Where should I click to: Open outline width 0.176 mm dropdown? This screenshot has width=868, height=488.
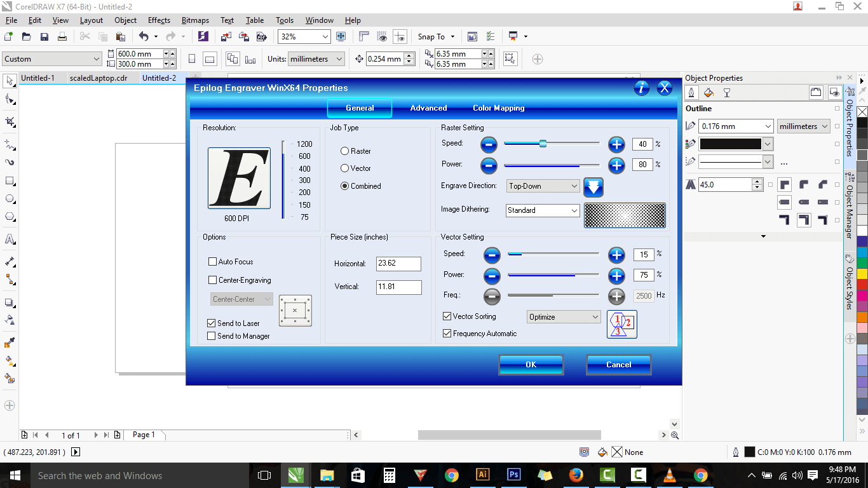(736, 126)
